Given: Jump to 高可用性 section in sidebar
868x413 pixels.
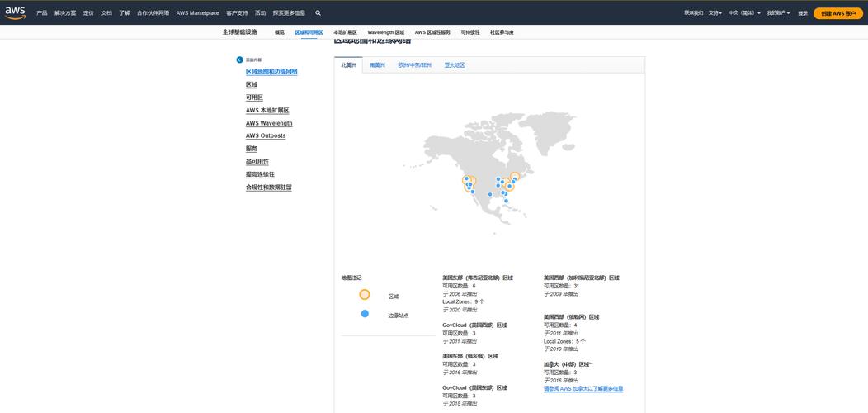Looking at the screenshot, I should pos(257,161).
